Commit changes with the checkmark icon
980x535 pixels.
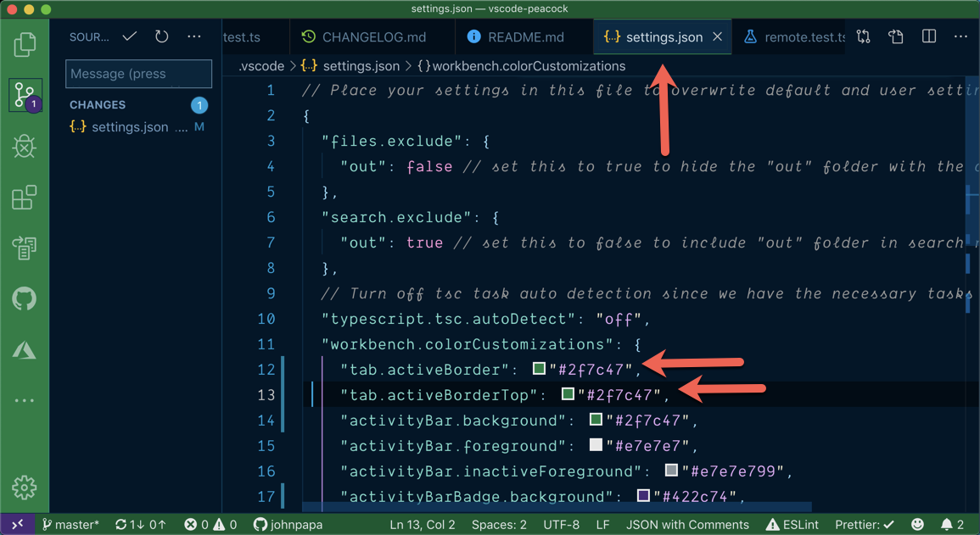[129, 36]
